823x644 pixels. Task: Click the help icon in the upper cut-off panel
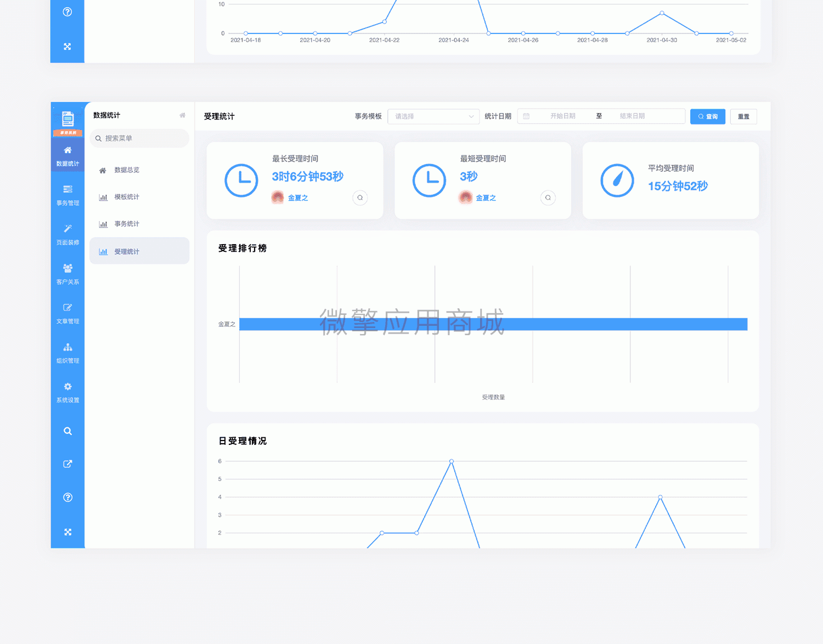tap(67, 12)
